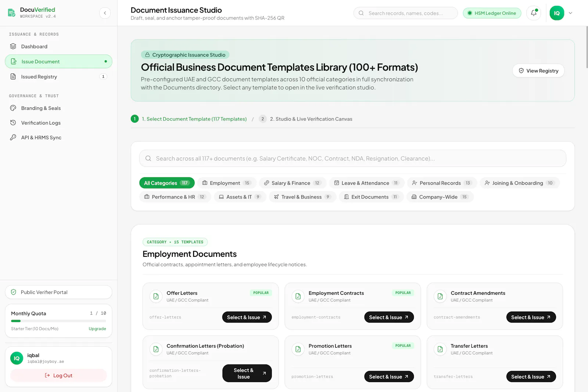
Task: Open the Public Verifier Portal
Action: coord(58,292)
